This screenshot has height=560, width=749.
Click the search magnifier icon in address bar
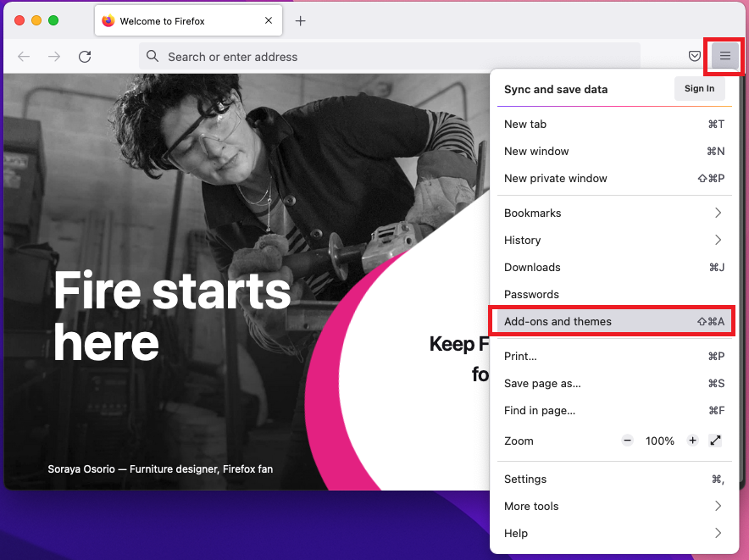tap(153, 57)
